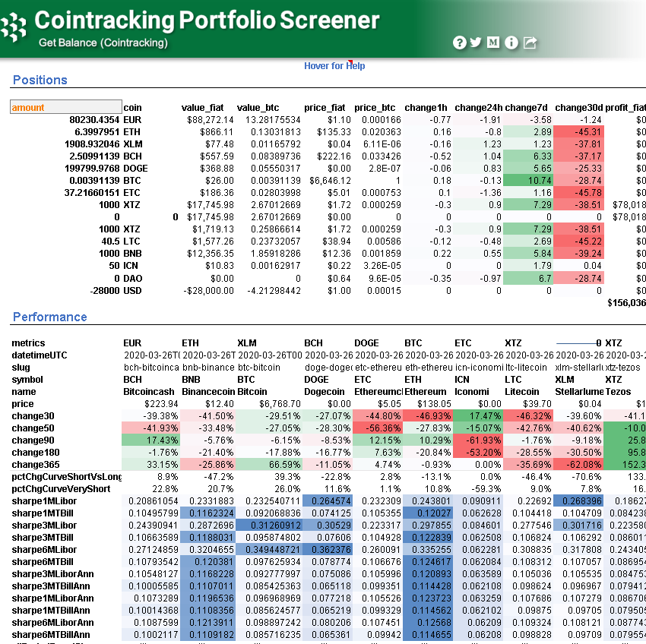The width and height of the screenshot is (646, 644).
Task: Click the info 'i' icon
Action: tap(511, 43)
